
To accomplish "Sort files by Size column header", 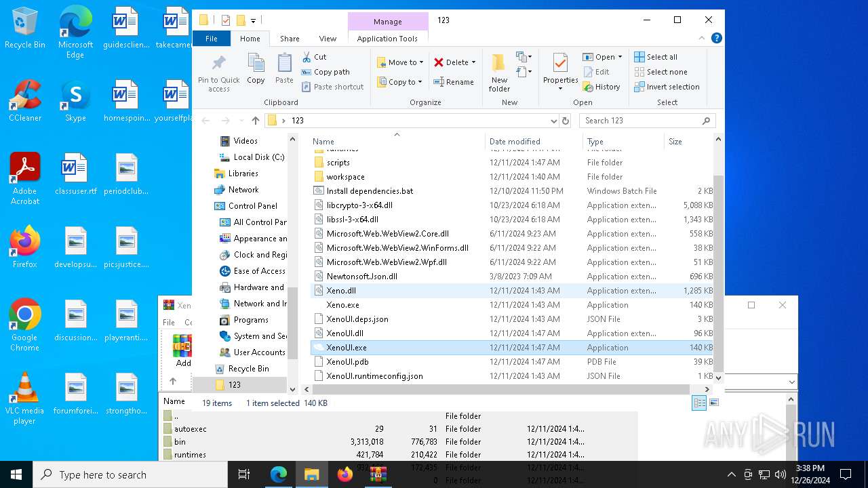I will click(688, 141).
